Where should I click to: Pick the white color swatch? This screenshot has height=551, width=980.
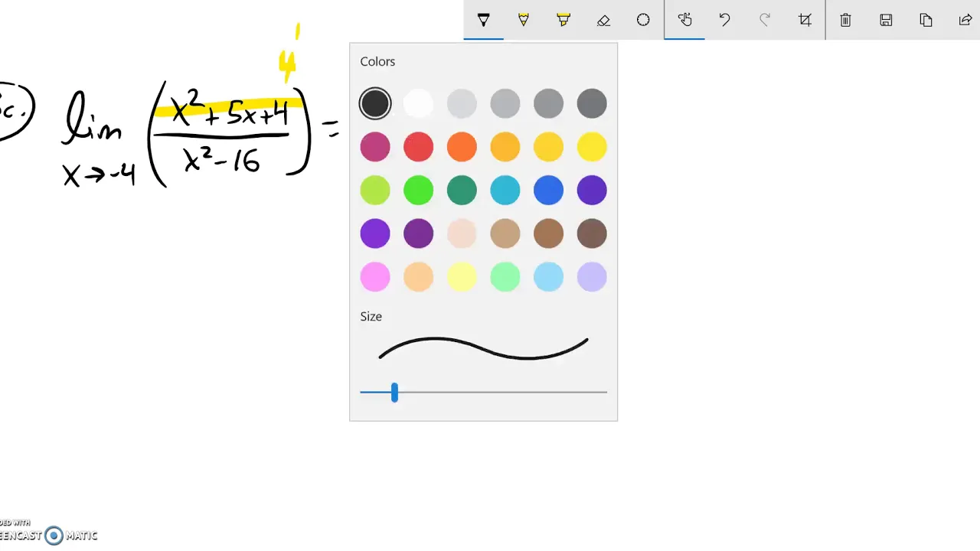click(418, 103)
